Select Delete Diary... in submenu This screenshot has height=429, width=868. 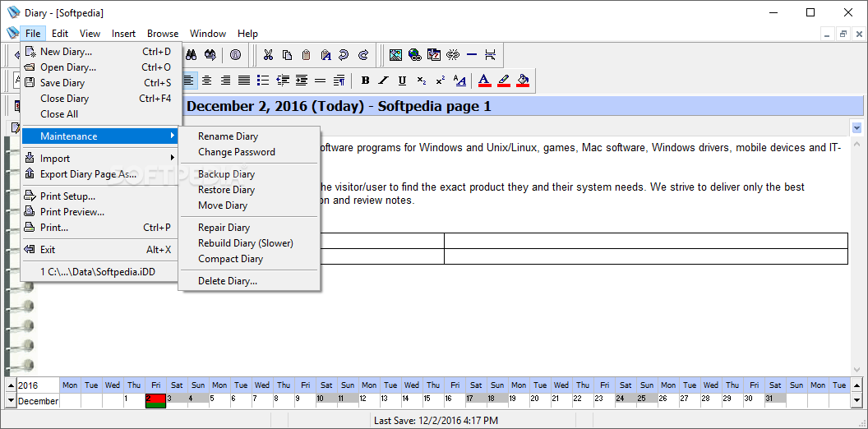(249, 281)
